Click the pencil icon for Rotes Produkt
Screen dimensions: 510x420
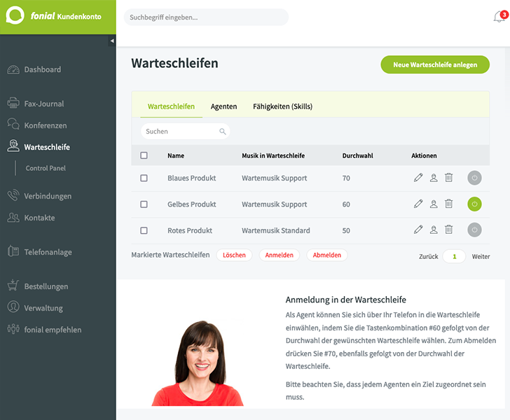(x=418, y=230)
